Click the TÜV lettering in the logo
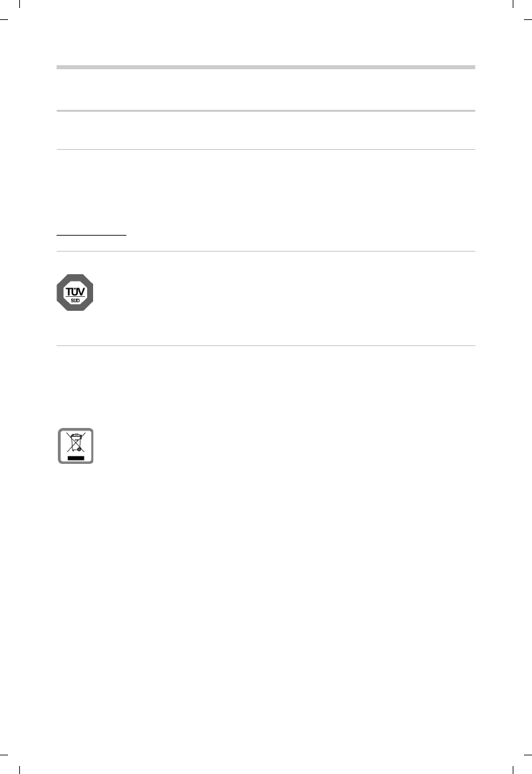The width and height of the screenshot is (532, 774). tap(75, 291)
